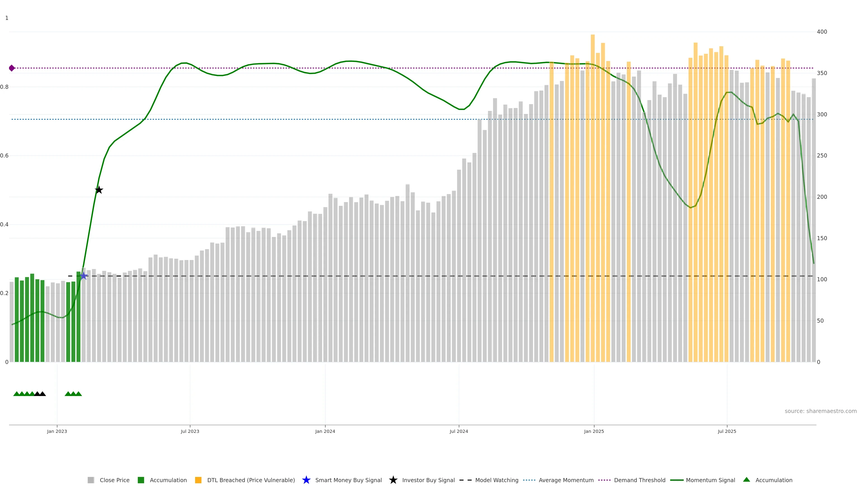This screenshot has height=488, width=868.
Task: Toggle Close Price series in legend
Action: click(114, 480)
